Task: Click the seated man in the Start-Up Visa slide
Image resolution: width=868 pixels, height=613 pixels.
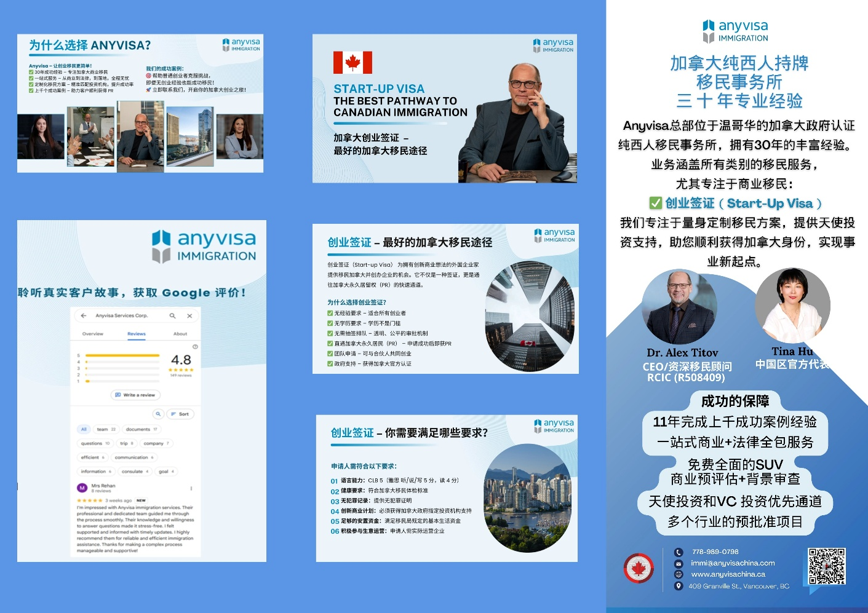Action: point(517,123)
